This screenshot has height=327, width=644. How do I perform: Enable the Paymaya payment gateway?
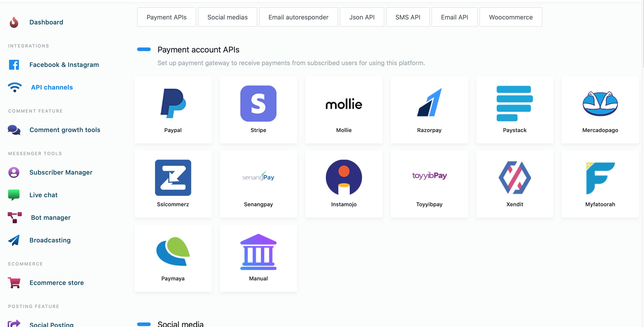[x=173, y=258]
